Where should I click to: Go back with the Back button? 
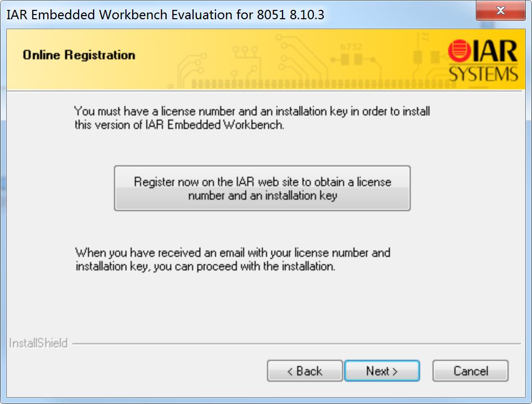tap(305, 371)
